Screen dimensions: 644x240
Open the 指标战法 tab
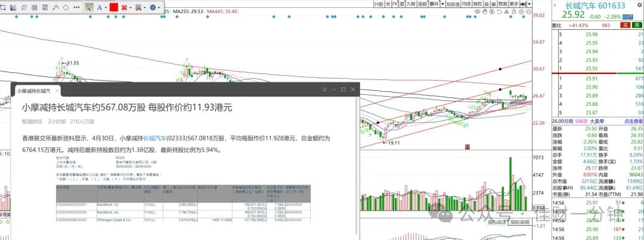coord(497,222)
